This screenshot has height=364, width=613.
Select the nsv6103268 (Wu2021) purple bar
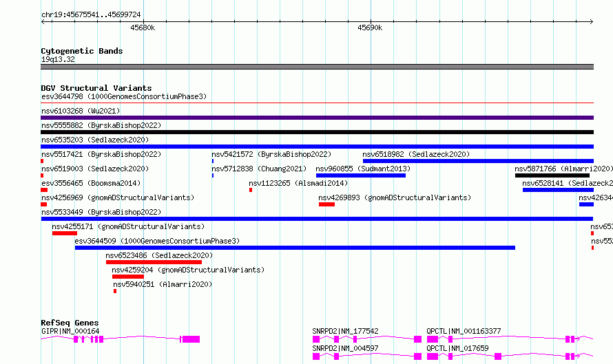pyautogui.click(x=317, y=118)
